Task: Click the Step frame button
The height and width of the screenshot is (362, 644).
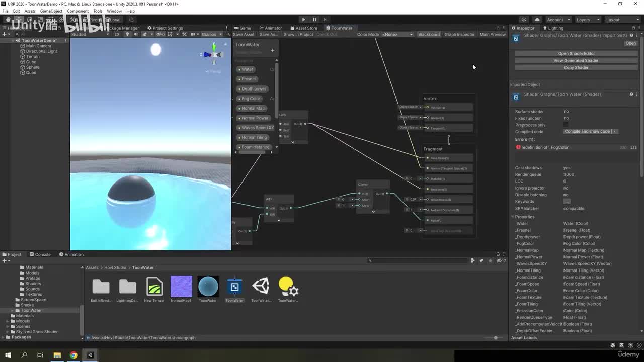Action: pyautogui.click(x=326, y=20)
